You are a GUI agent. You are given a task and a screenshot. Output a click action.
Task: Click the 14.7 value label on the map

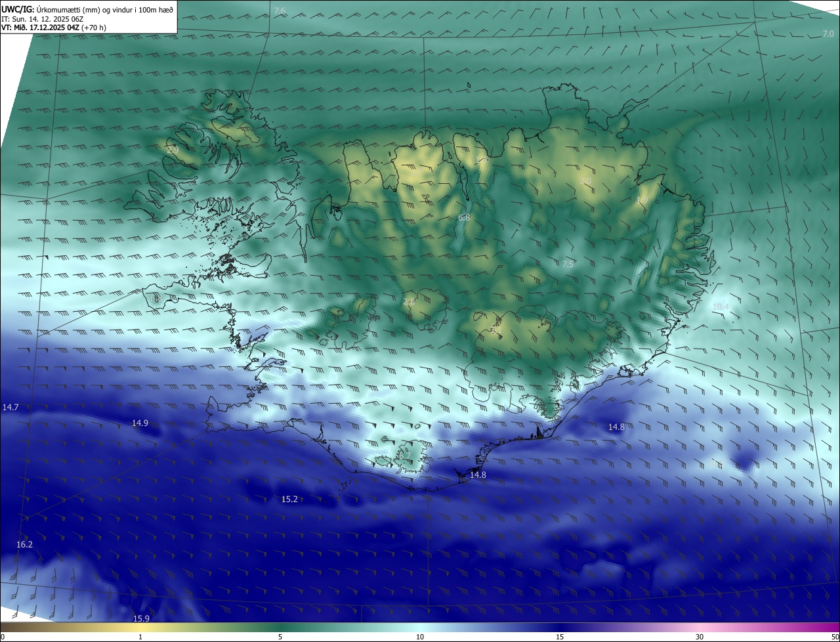tap(10, 408)
